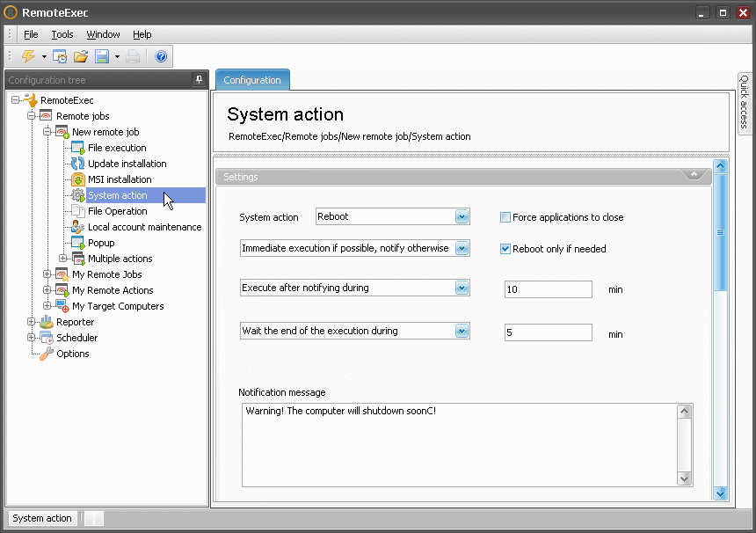Click the printer toolbar icon
The height and width of the screenshot is (533, 756).
pos(133,56)
